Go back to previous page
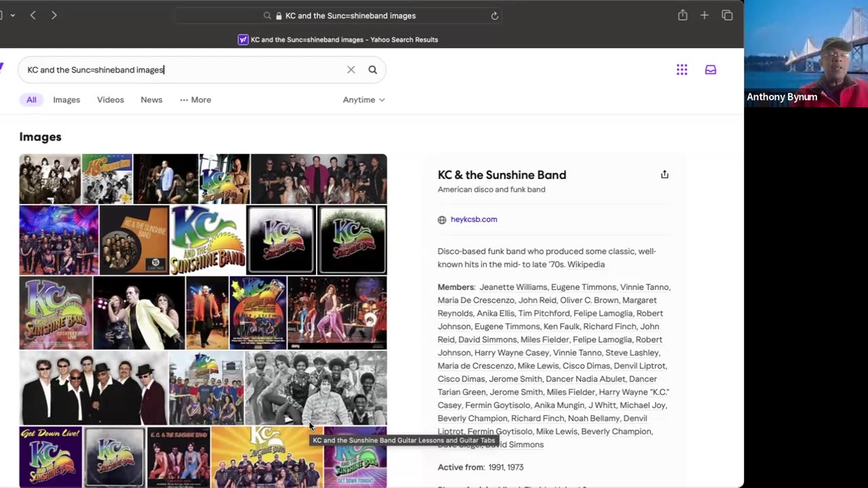Viewport: 868px width, 488px height. pos(33,16)
